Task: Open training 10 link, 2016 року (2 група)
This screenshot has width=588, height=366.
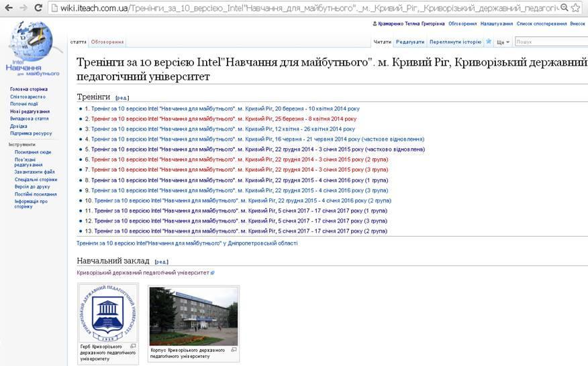Action: click(242, 200)
